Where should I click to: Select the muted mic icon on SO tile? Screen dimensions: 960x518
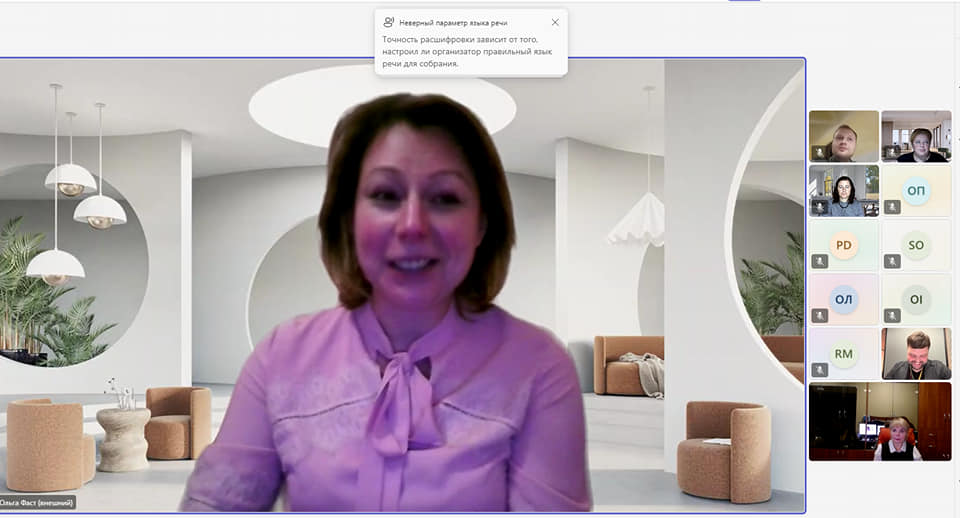[x=892, y=261]
